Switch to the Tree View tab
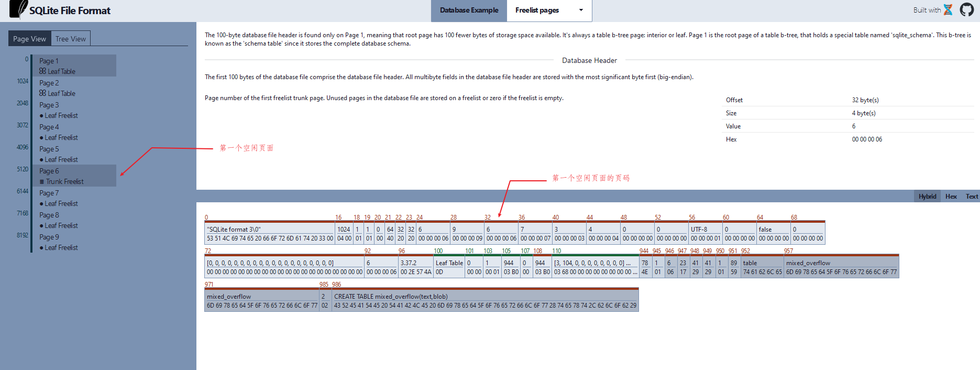The image size is (980, 370). click(x=71, y=39)
